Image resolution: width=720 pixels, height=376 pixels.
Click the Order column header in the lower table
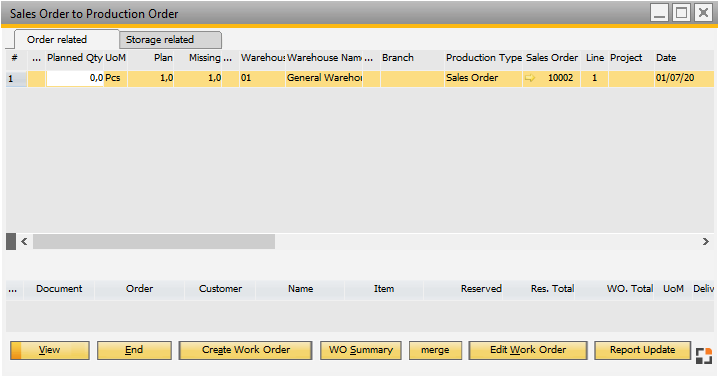tap(140, 289)
